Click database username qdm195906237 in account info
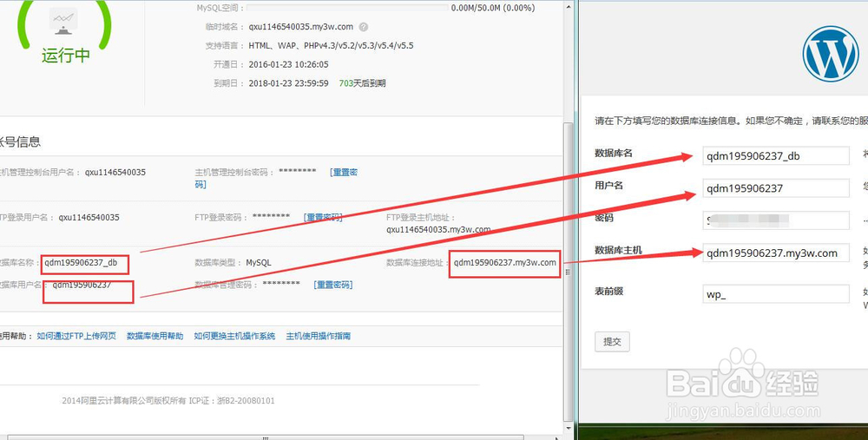This screenshot has height=440, width=868. point(82,285)
